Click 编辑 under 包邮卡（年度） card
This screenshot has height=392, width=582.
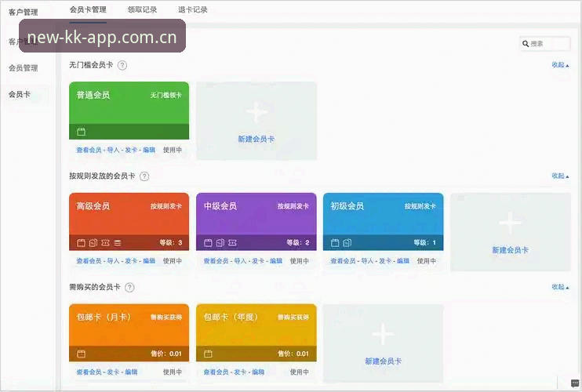pos(258,372)
